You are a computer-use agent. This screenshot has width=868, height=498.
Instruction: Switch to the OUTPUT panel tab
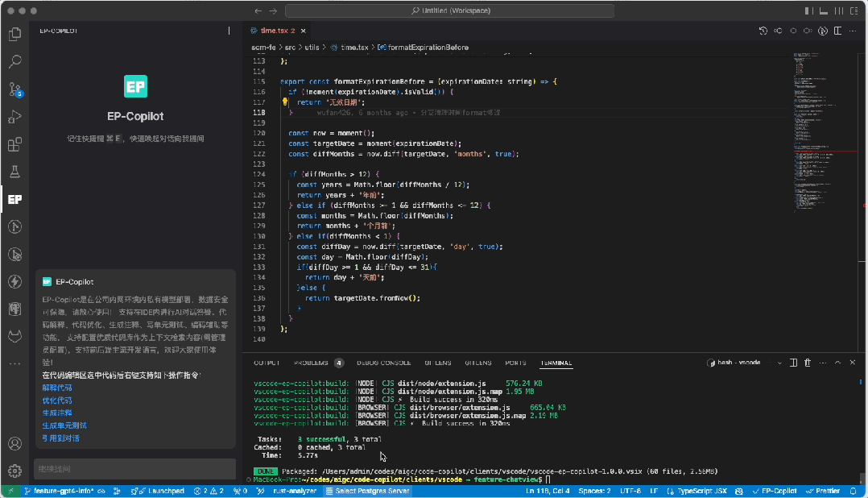pos(267,363)
